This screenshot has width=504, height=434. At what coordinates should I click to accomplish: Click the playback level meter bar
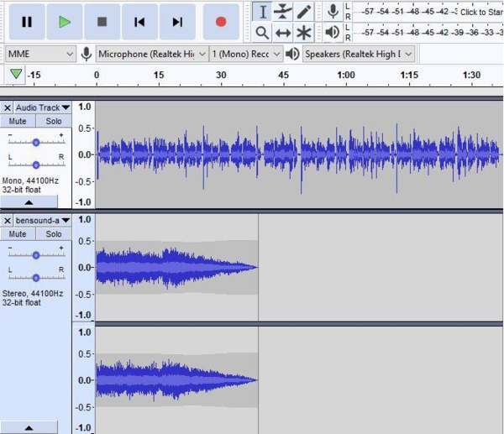(x=428, y=33)
